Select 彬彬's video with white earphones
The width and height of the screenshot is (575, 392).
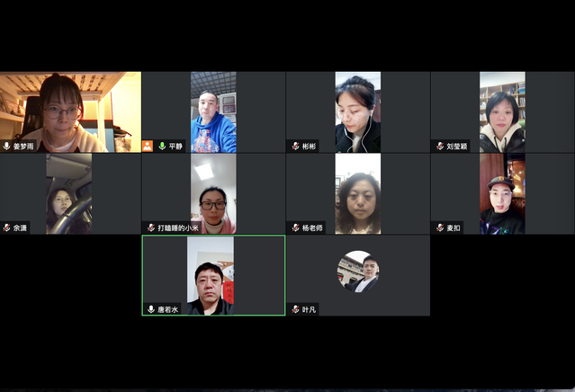click(358, 112)
